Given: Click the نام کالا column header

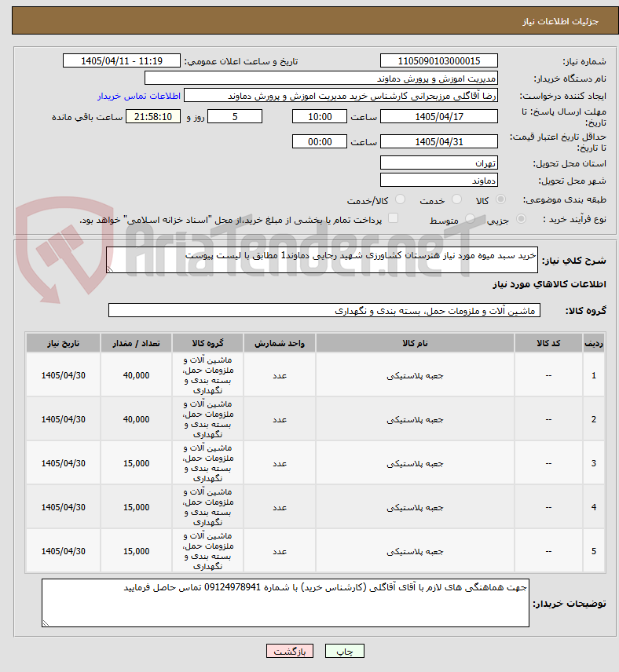Looking at the screenshot, I should point(415,343).
